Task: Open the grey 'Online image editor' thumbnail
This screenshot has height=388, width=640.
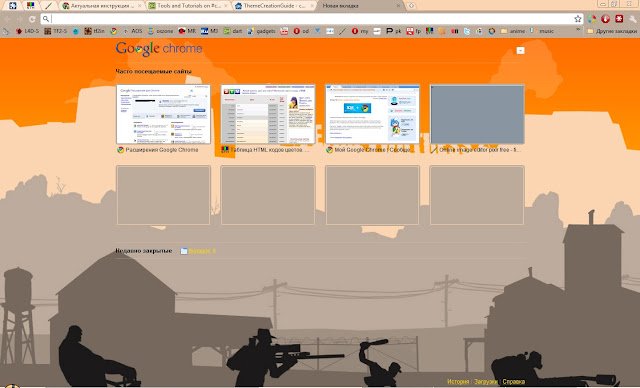Action: pos(477,114)
